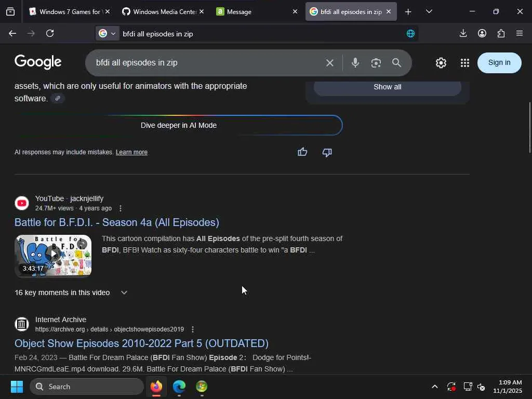Open the Firefox application menu
The image size is (532, 399).
pyautogui.click(x=520, y=33)
